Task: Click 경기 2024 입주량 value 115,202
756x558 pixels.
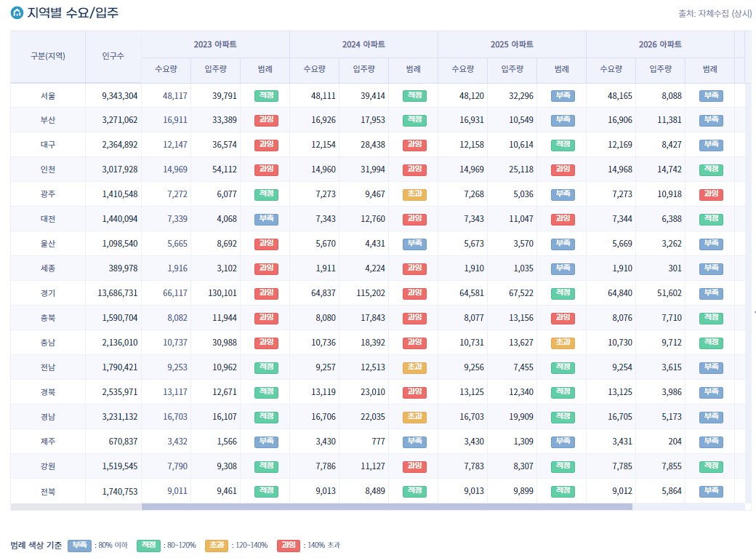Action: 371,293
